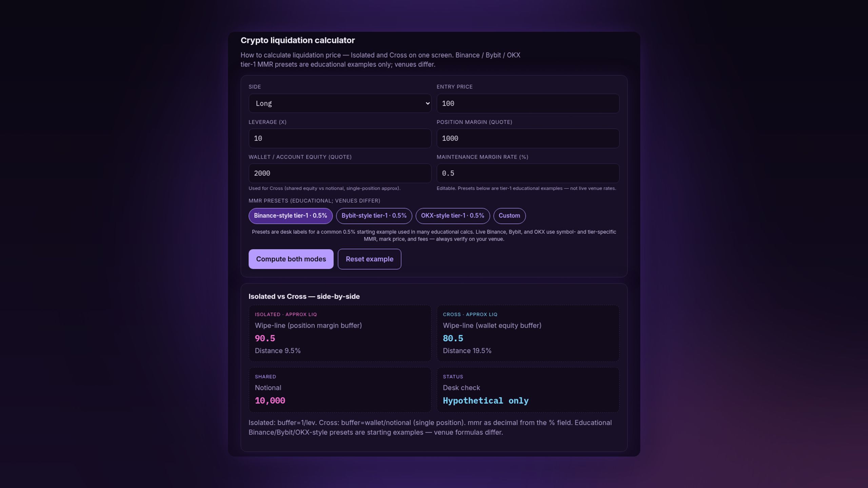Viewport: 868px width, 488px height.
Task: Open the Side dropdown showing Long
Action: tap(340, 103)
